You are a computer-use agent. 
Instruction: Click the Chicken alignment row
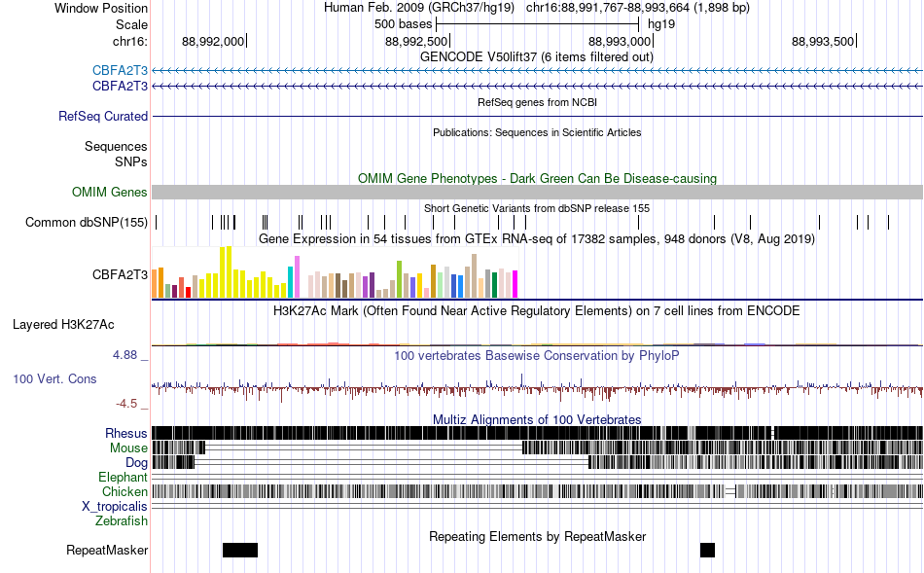tap(538, 491)
